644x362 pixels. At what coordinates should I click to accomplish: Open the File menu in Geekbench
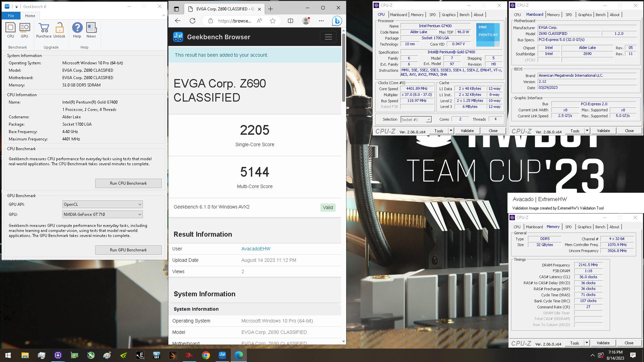[11, 16]
